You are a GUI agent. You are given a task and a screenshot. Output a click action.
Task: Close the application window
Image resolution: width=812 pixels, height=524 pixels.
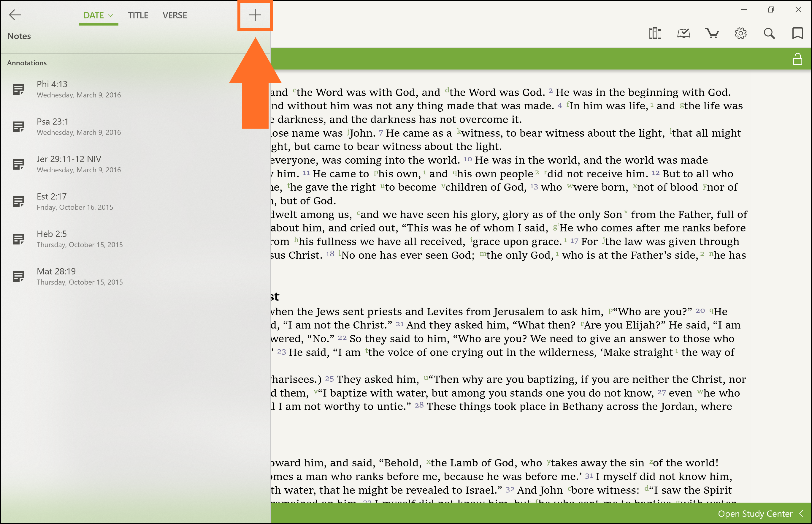[798, 10]
